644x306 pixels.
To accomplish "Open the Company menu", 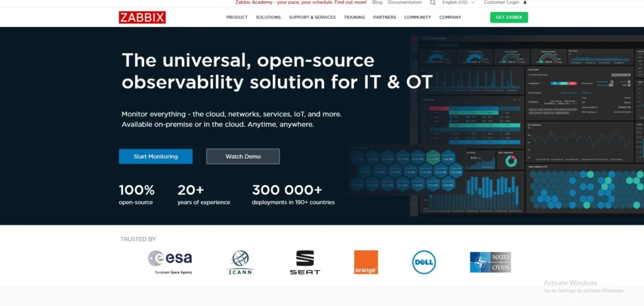I will point(450,17).
